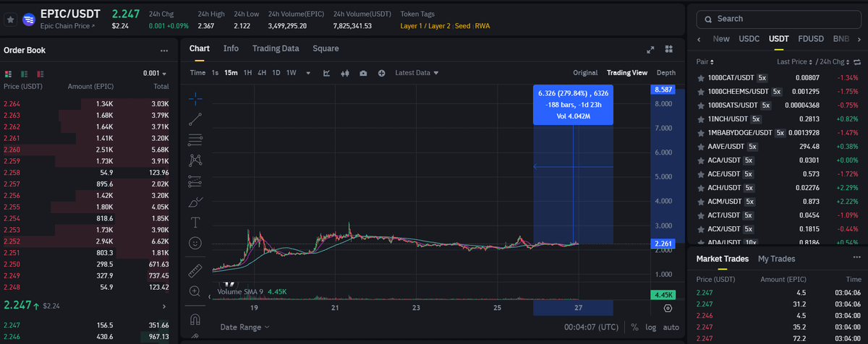
Task: Select the trend line drawing tool
Action: click(195, 119)
